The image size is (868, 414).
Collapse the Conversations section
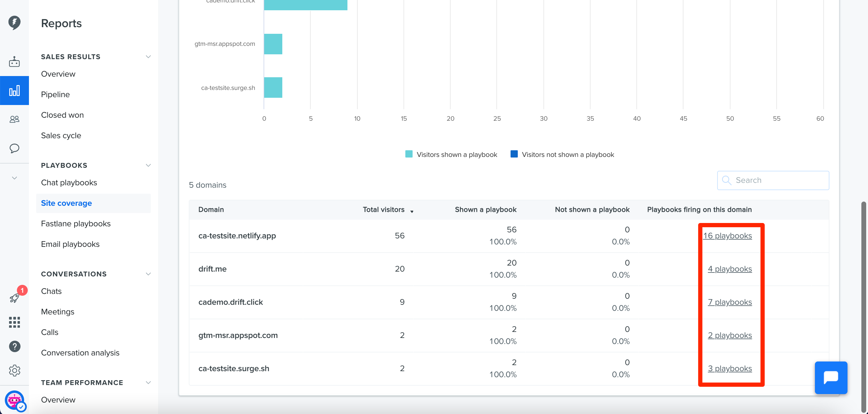coord(148,274)
